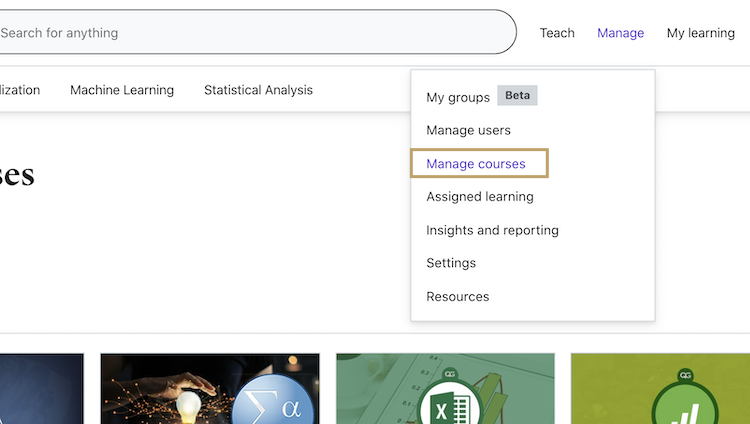
Task: Go to Insights and reporting
Action: click(492, 230)
